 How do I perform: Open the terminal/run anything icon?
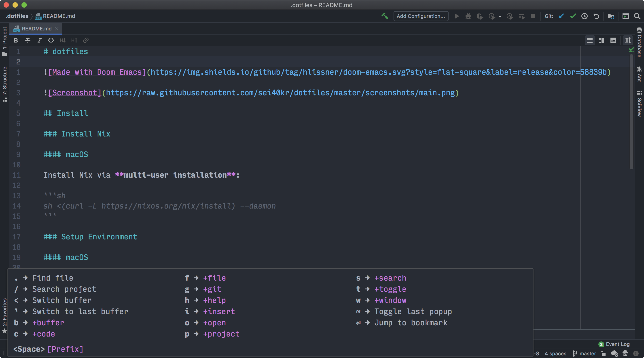pos(625,16)
